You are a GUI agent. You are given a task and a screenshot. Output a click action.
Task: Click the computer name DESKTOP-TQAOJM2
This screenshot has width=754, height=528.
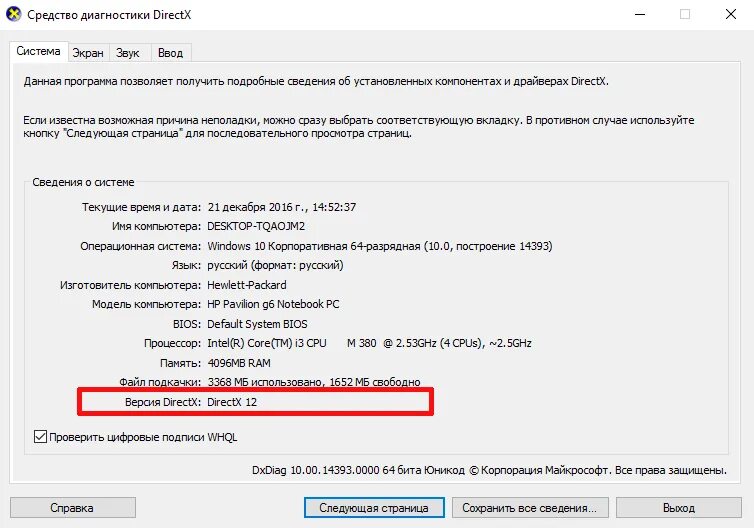[256, 226]
